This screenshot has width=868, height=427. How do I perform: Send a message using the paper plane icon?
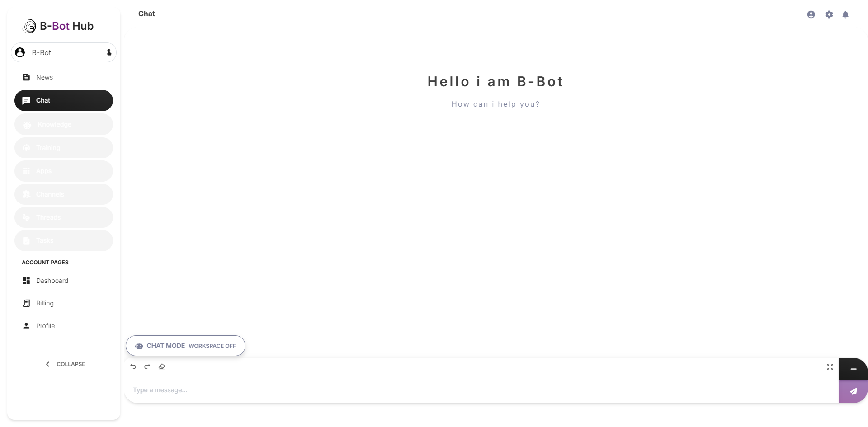853,391
